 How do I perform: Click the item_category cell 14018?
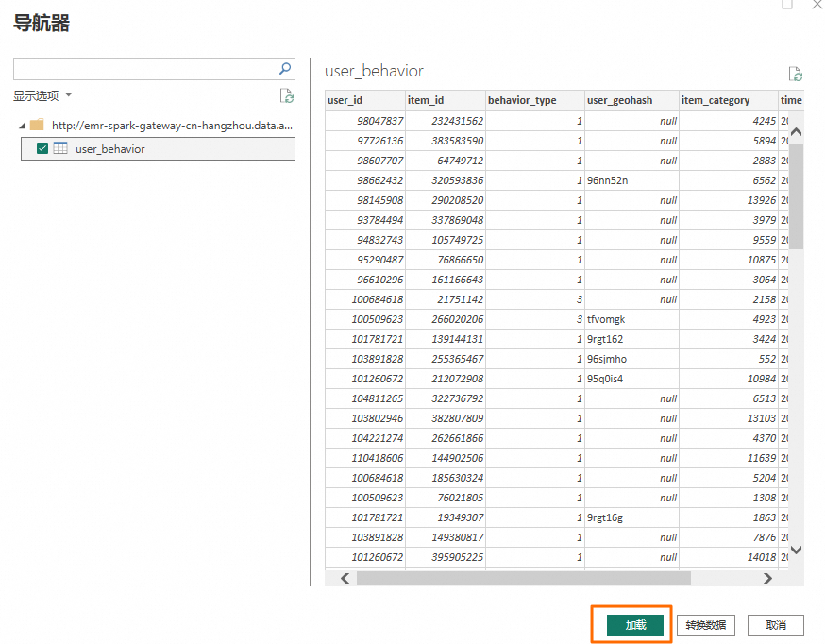(x=729, y=557)
